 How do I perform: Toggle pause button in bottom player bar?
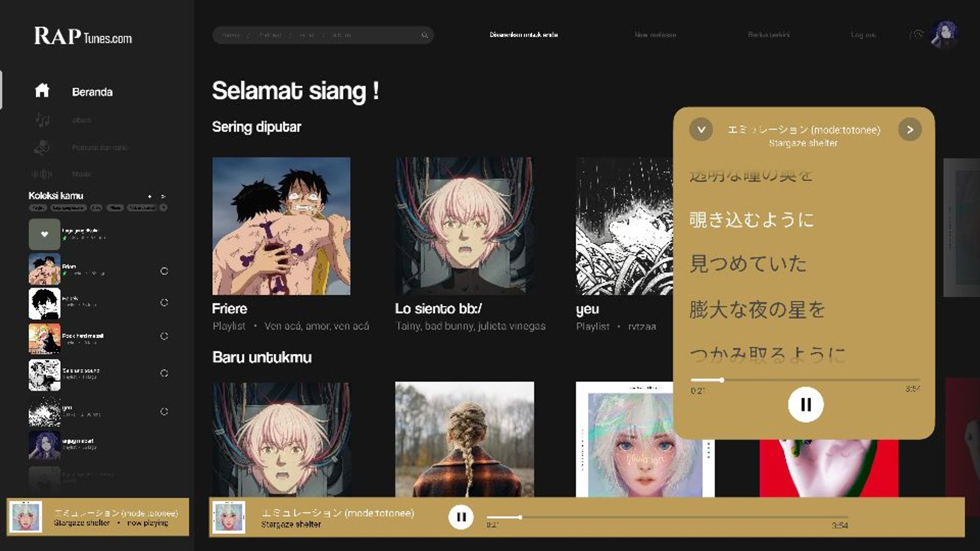[461, 517]
